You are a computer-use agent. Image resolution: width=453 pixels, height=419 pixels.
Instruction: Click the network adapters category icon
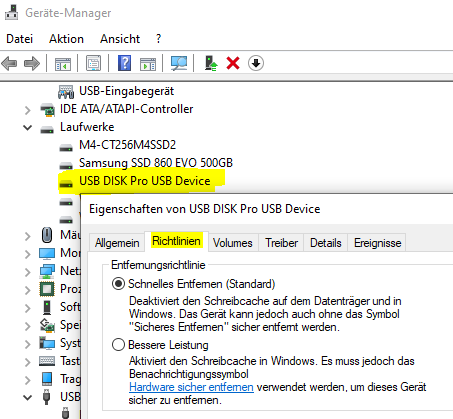coord(47,271)
